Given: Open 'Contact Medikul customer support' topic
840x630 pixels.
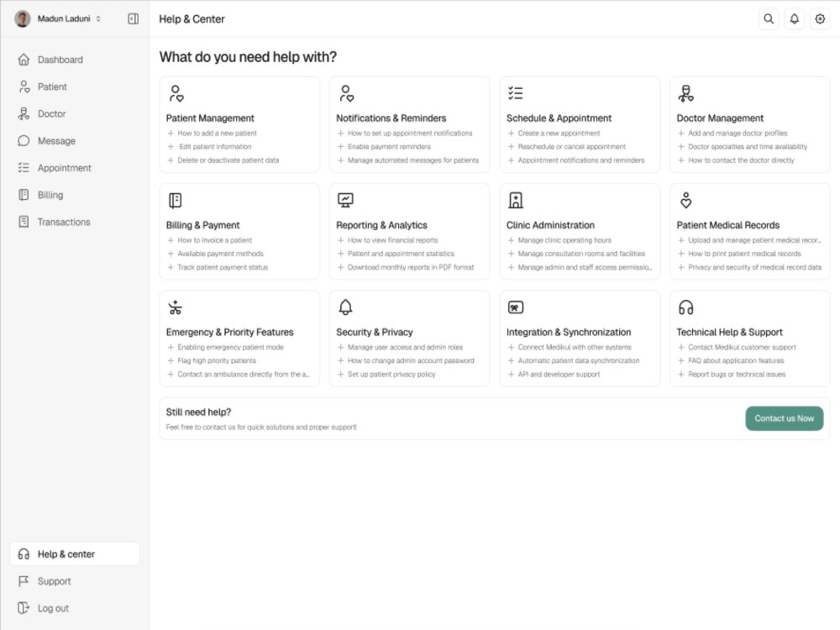Looking at the screenshot, I should [x=738, y=348].
